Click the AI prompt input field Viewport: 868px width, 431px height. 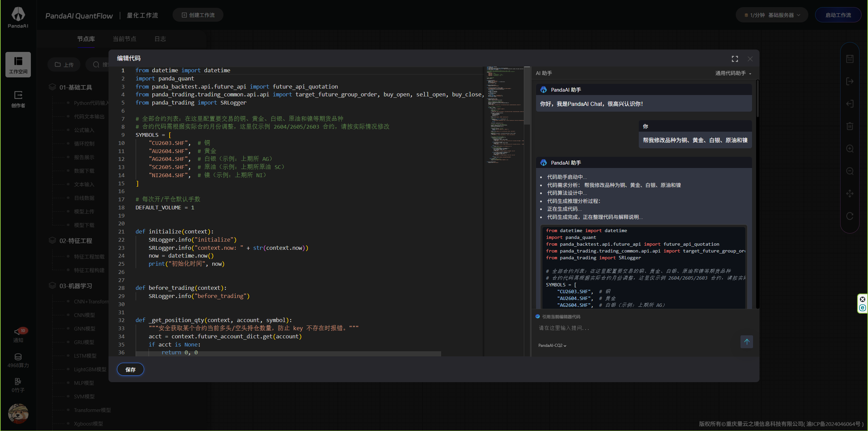[637, 328]
